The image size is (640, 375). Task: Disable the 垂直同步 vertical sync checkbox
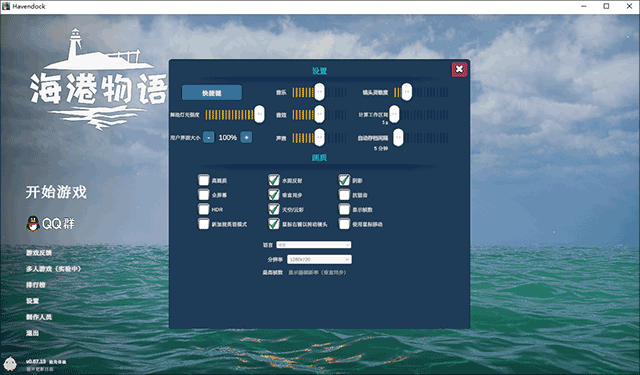273,195
